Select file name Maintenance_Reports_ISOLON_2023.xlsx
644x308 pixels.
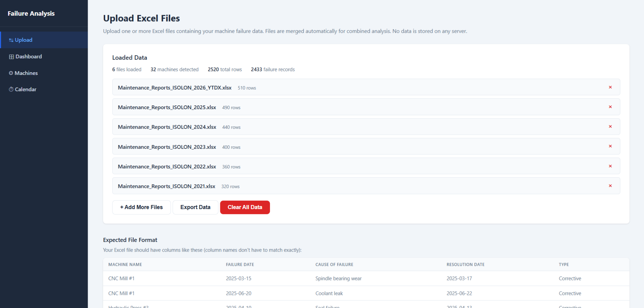tap(167, 147)
